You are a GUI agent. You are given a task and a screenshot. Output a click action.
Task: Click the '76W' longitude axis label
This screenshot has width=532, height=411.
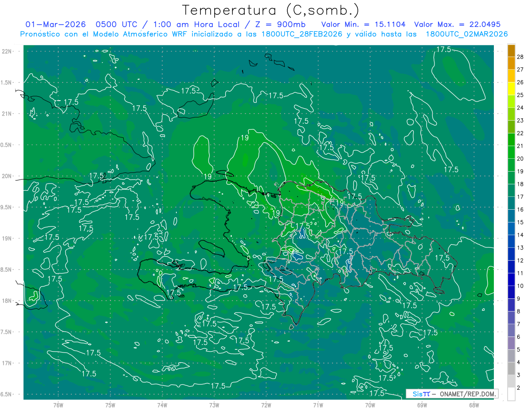58,405
